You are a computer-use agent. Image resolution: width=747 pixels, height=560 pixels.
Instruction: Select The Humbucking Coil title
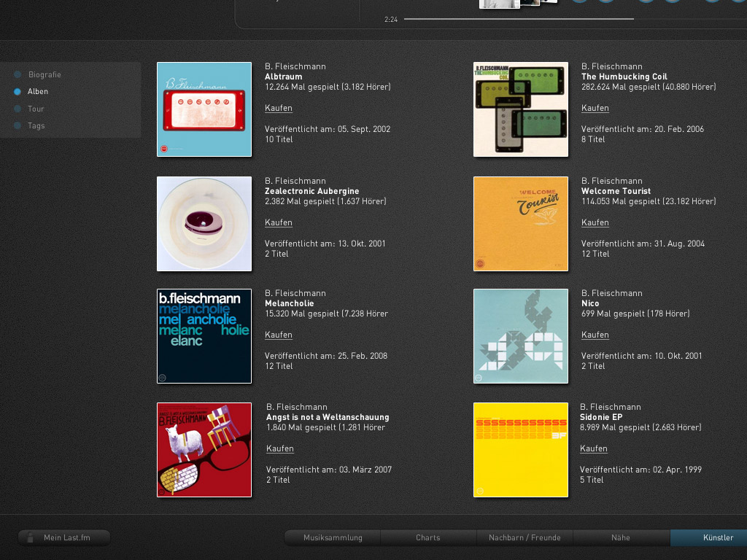[624, 77]
